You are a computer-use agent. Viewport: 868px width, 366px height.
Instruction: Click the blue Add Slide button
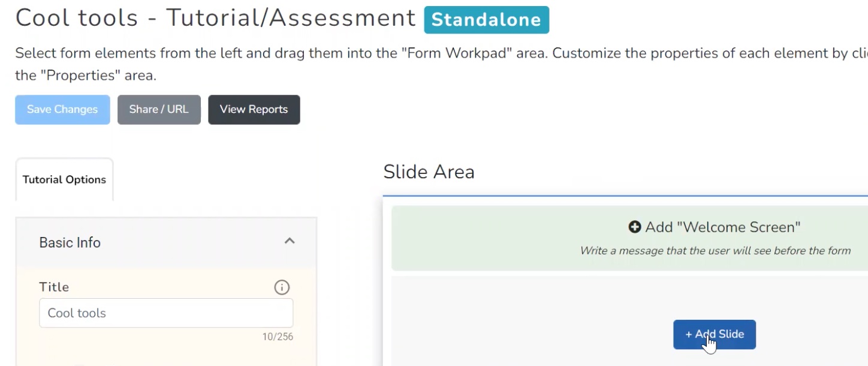(x=714, y=334)
